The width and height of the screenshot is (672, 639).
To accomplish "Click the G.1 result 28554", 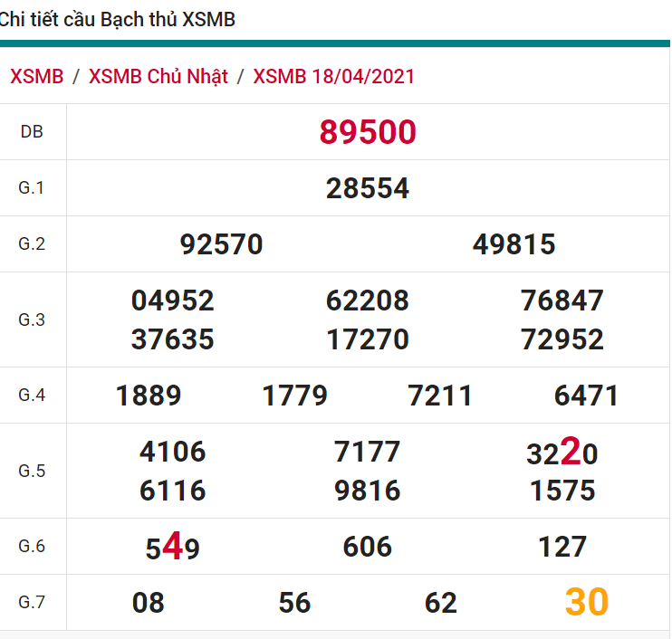I will point(368,188).
